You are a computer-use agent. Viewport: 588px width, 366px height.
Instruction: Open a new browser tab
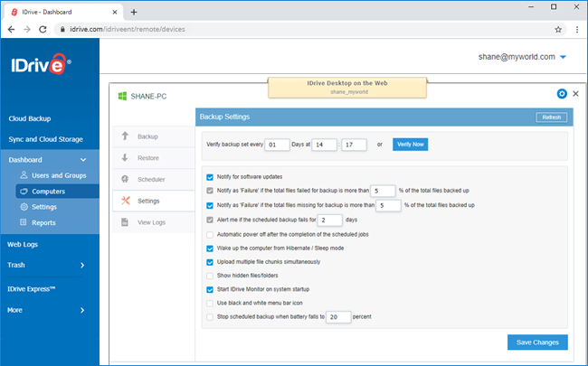[134, 12]
